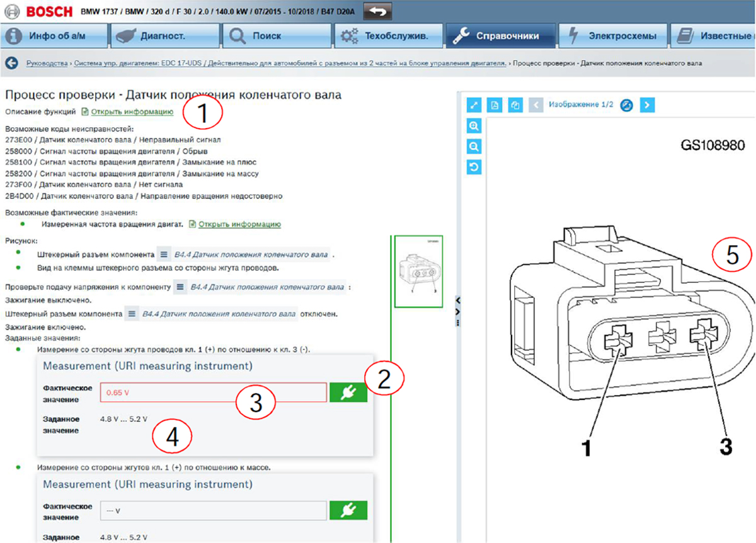Screen dimensions: 756x543
Task: Click pin label 3 in connector diagram
Action: point(725,447)
